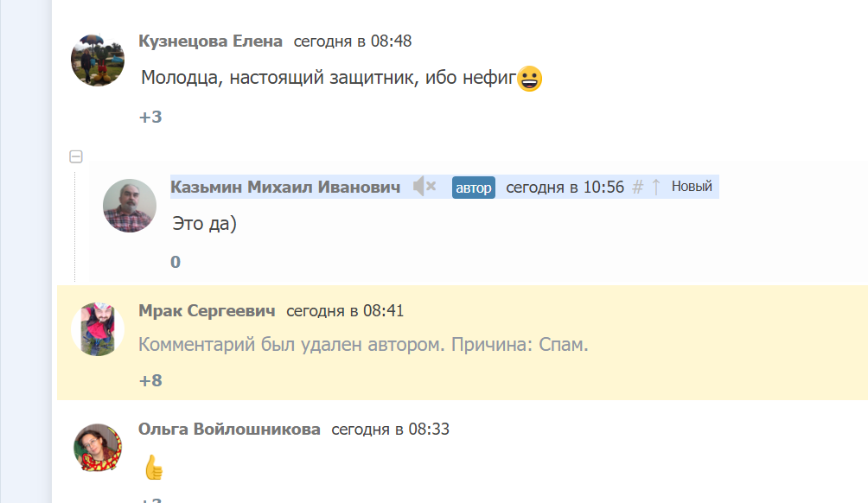The height and width of the screenshot is (503, 868).
Task: Open Кузнецова Елена's avatar
Action: tap(97, 60)
